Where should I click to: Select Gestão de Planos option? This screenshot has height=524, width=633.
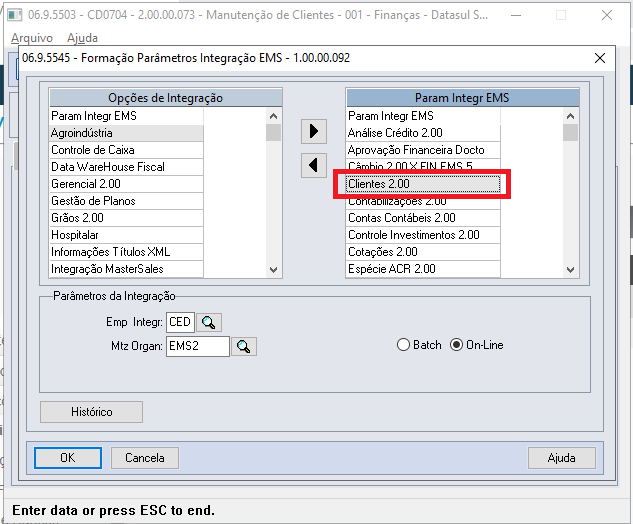[126, 201]
